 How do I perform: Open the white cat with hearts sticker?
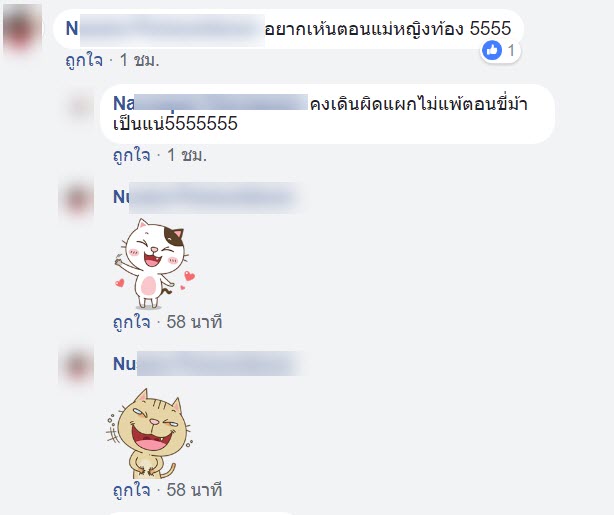pos(154,263)
